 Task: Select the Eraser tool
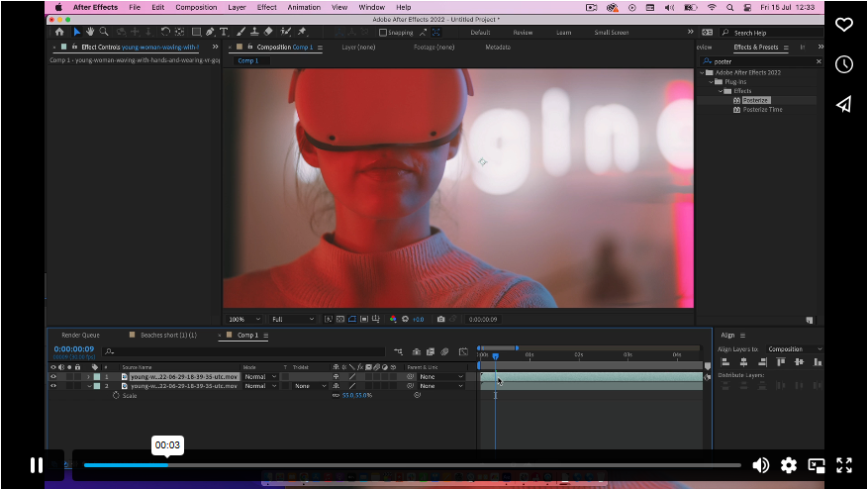coord(268,32)
